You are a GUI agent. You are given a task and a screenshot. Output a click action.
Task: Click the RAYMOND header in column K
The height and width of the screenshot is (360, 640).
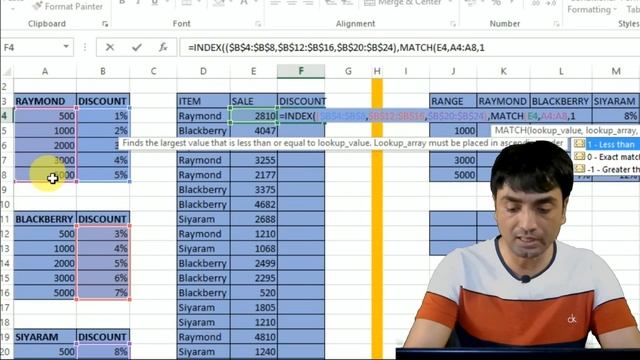point(503,101)
